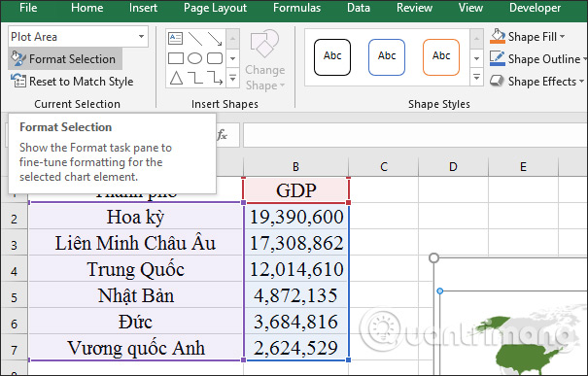Switch to Review tab
The width and height of the screenshot is (588, 376).
pos(414,8)
